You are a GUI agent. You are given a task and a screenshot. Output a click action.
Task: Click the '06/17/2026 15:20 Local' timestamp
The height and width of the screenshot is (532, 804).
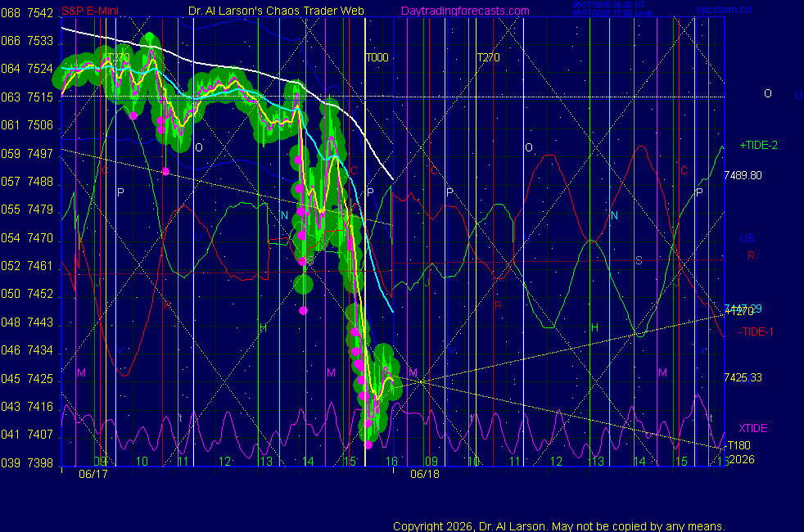coord(612,13)
